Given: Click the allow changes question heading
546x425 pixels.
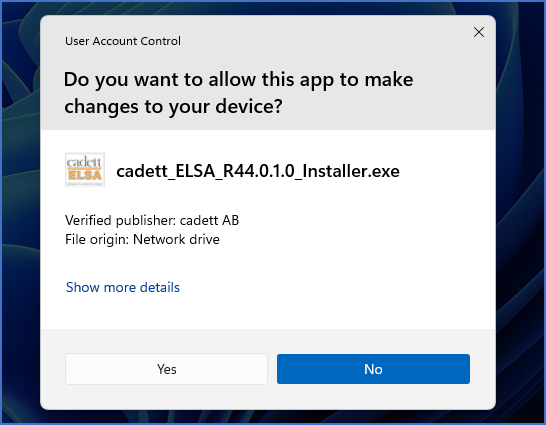Looking at the screenshot, I should click(x=239, y=93).
